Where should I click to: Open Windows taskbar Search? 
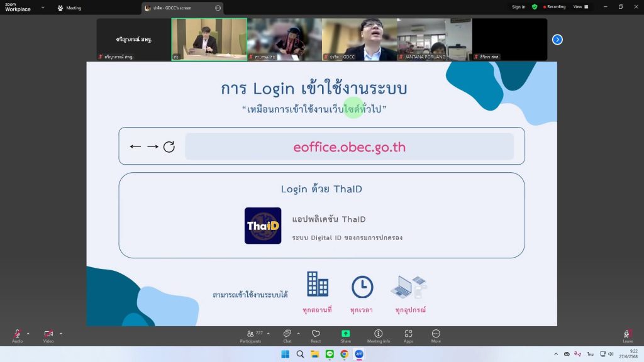coord(300,354)
